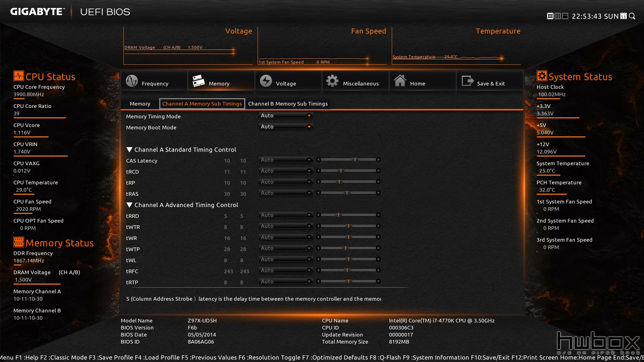Click the System Temperature graph label
The height and width of the screenshot is (362, 644).
(x=425, y=57)
